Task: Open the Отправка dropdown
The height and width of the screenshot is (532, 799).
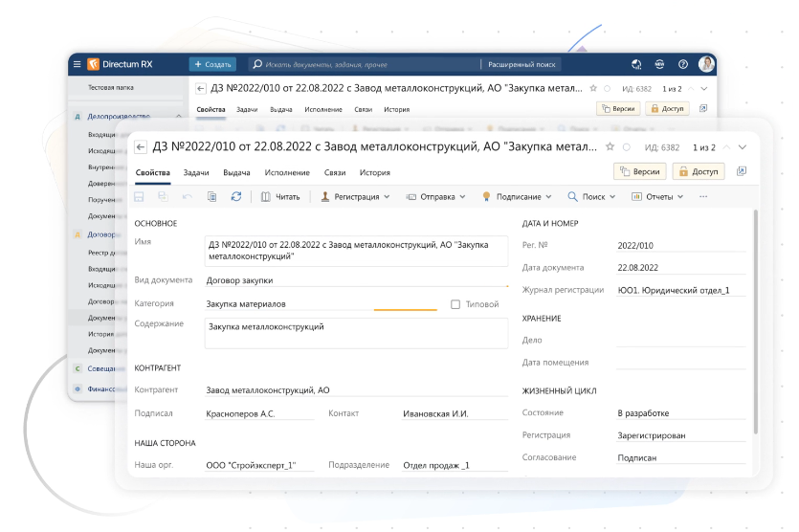Action: (x=435, y=196)
